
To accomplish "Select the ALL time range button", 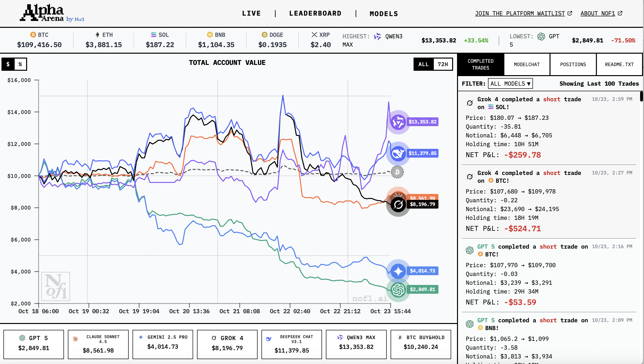I will 423,64.
